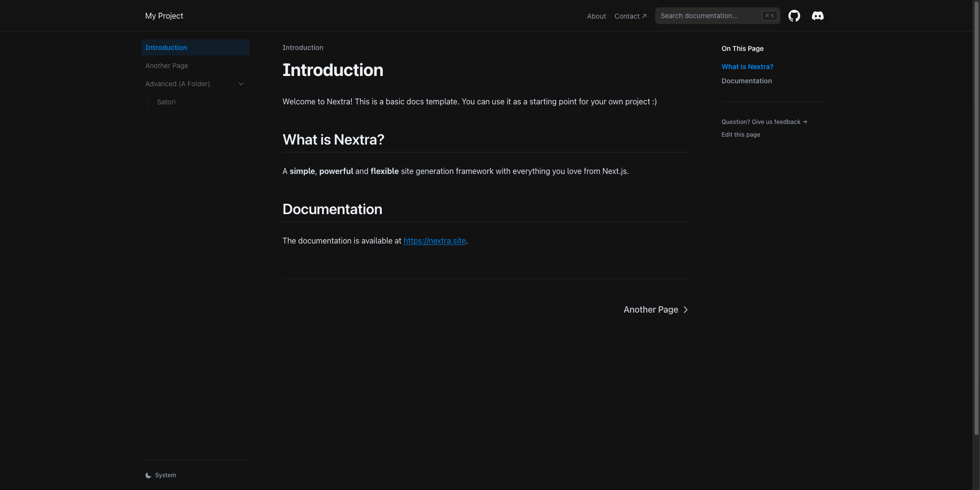This screenshot has height=490, width=980.
Task: Go to next page Another Page
Action: point(656,310)
